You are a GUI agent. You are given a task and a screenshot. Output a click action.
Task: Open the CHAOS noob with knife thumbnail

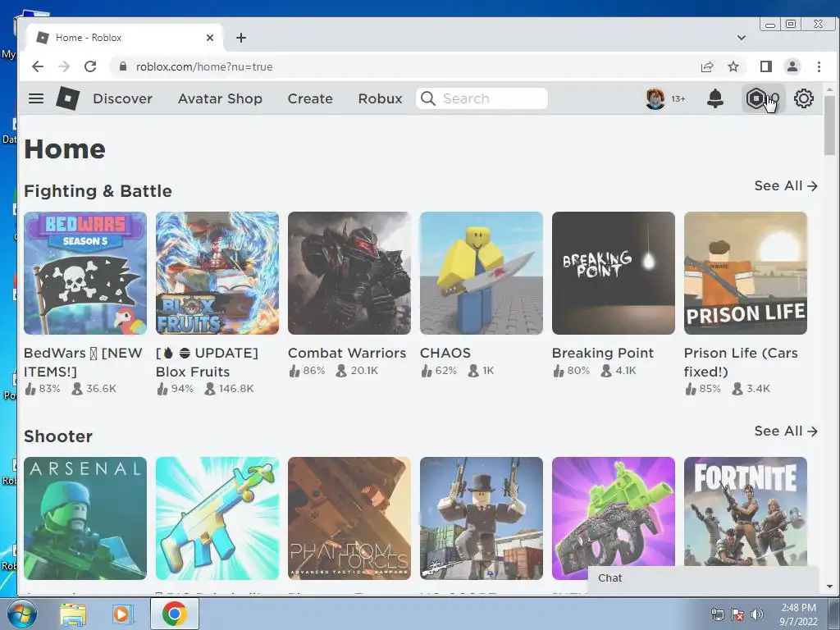481,273
